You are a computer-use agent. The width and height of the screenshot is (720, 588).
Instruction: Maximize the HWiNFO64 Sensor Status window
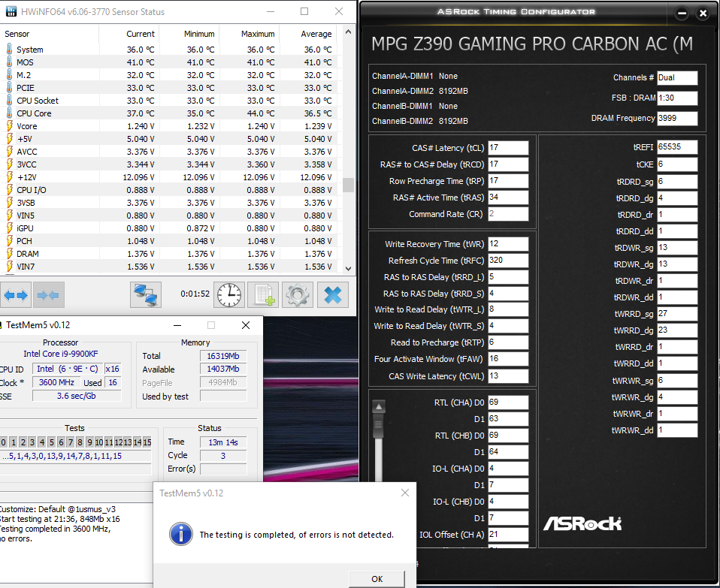pos(304,11)
